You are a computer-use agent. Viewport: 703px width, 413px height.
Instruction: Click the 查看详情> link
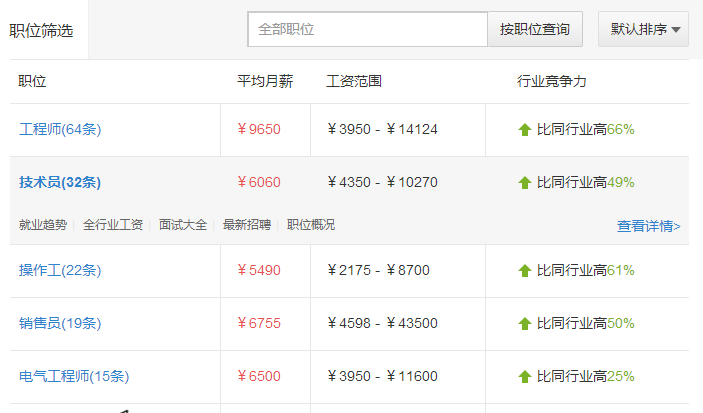[648, 226]
